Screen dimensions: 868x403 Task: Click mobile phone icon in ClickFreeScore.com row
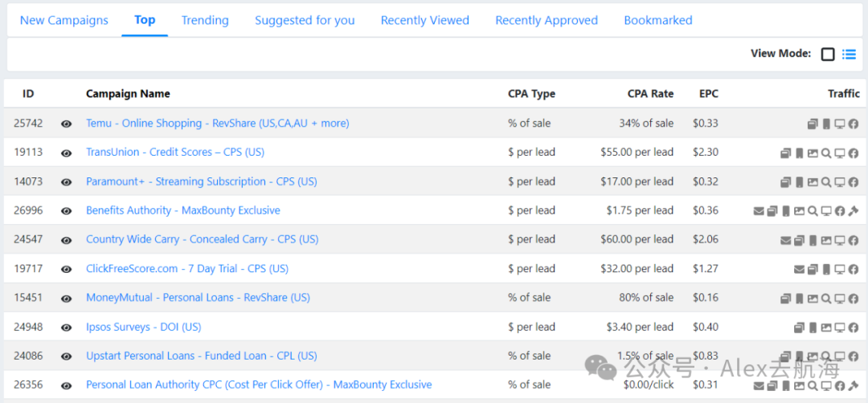point(826,269)
